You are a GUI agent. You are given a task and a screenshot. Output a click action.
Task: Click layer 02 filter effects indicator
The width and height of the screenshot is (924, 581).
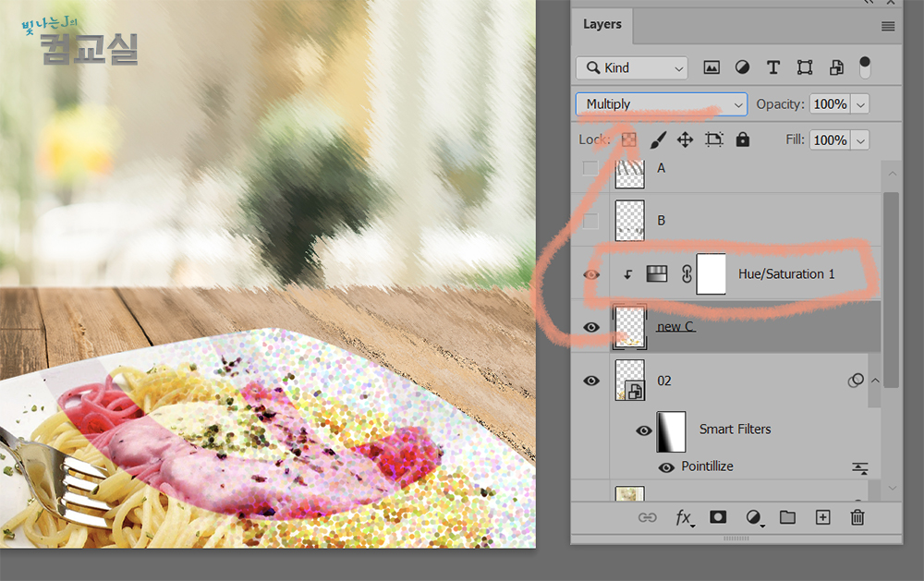click(x=856, y=381)
